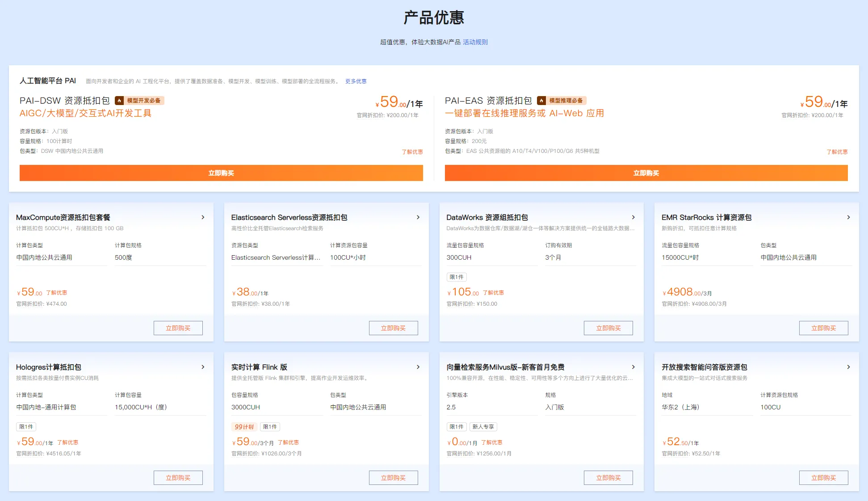
Task: Buy now on Elasticsearch Serverless card
Action: click(x=394, y=328)
